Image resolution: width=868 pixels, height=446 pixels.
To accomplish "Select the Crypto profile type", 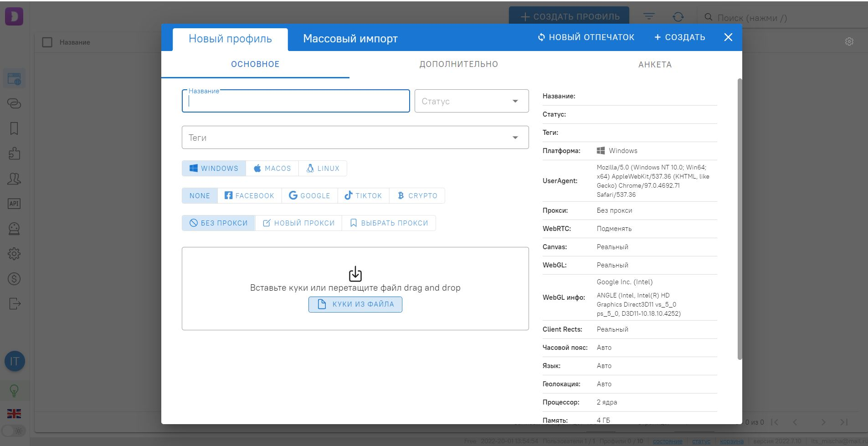I will (x=417, y=195).
